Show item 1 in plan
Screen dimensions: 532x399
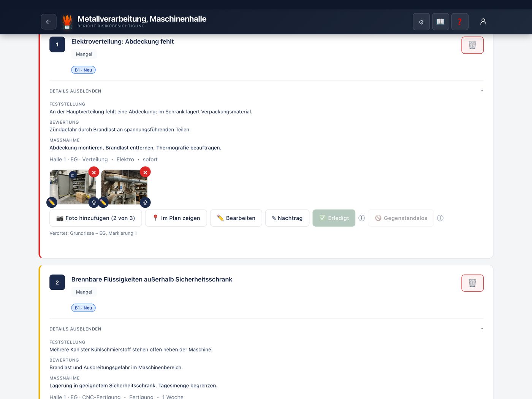(176, 218)
